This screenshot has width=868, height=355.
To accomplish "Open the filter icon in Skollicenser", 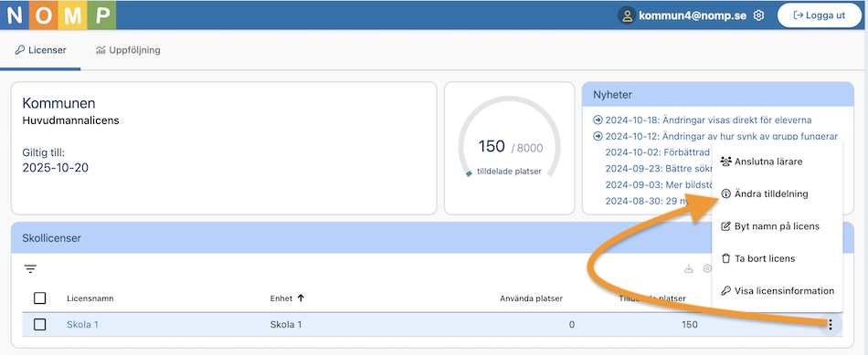I will click(30, 269).
